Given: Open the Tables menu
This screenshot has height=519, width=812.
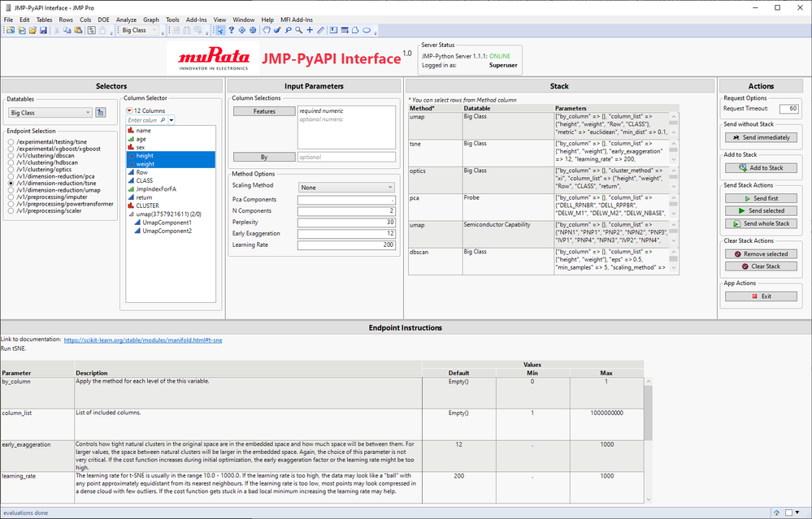Looking at the screenshot, I should pyautogui.click(x=44, y=19).
